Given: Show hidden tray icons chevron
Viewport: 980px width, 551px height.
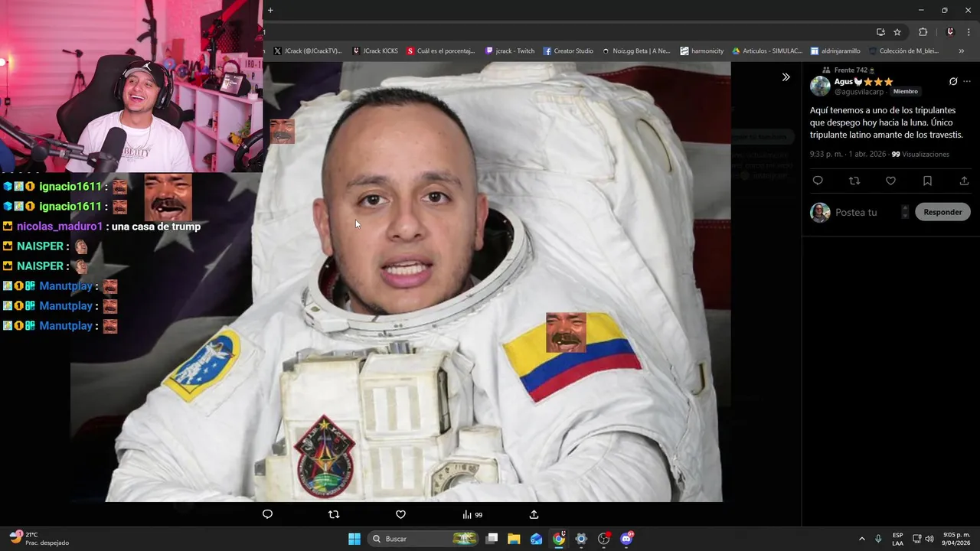Looking at the screenshot, I should (861, 539).
